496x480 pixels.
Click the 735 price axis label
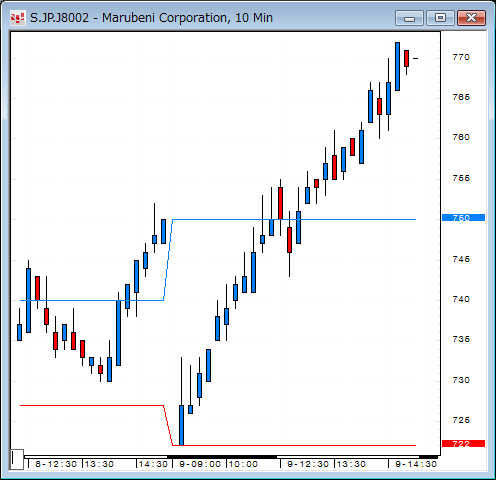pos(461,339)
